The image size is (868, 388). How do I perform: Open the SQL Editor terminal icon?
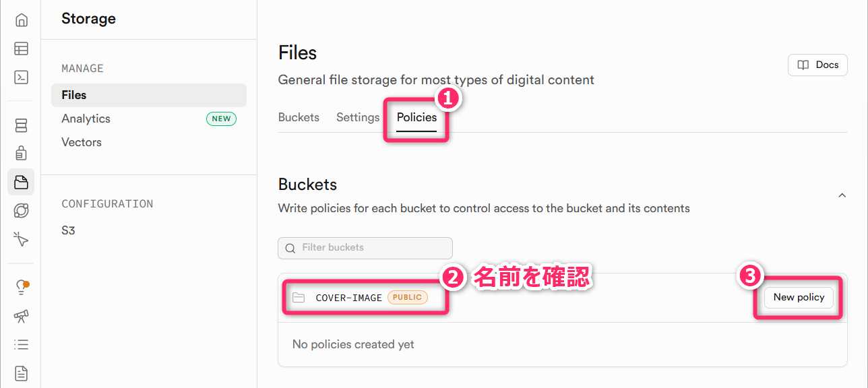[x=21, y=77]
